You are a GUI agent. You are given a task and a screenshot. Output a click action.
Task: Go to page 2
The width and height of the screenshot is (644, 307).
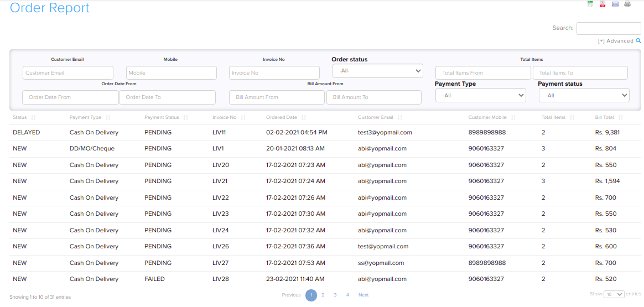pyautogui.click(x=323, y=295)
